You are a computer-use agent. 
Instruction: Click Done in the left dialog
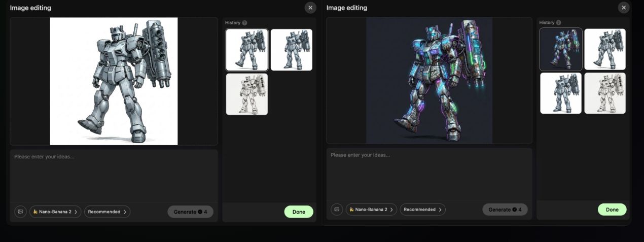299,212
